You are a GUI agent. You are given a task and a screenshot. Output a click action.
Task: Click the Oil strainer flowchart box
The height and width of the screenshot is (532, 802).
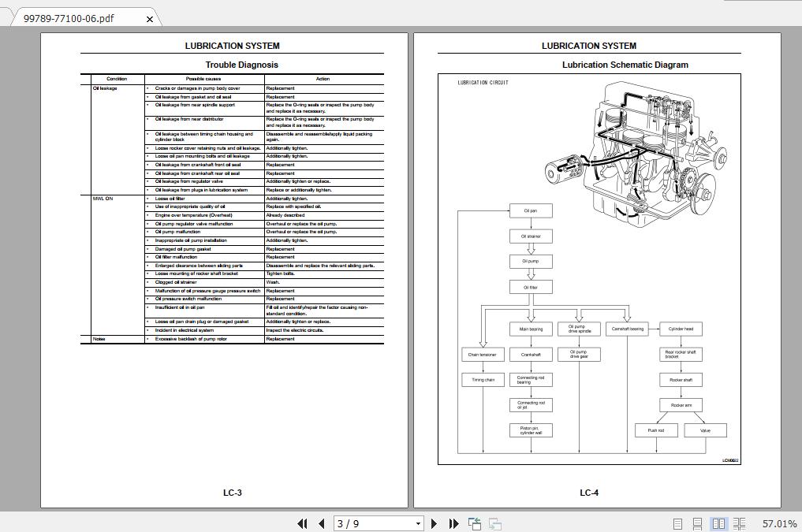531,236
